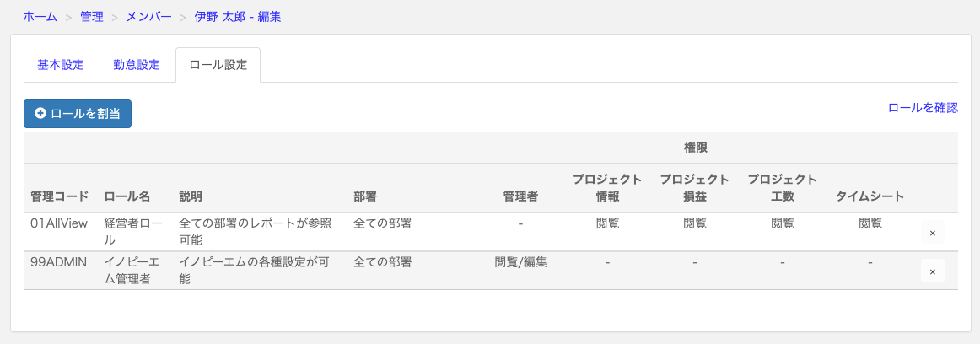Viewport: 980px width, 344px height.
Task: Navigate to 管理 breadcrumb link
Action: [x=92, y=17]
